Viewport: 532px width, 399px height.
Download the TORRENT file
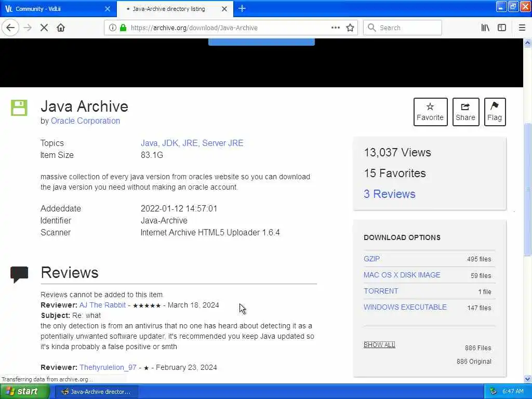(x=381, y=291)
